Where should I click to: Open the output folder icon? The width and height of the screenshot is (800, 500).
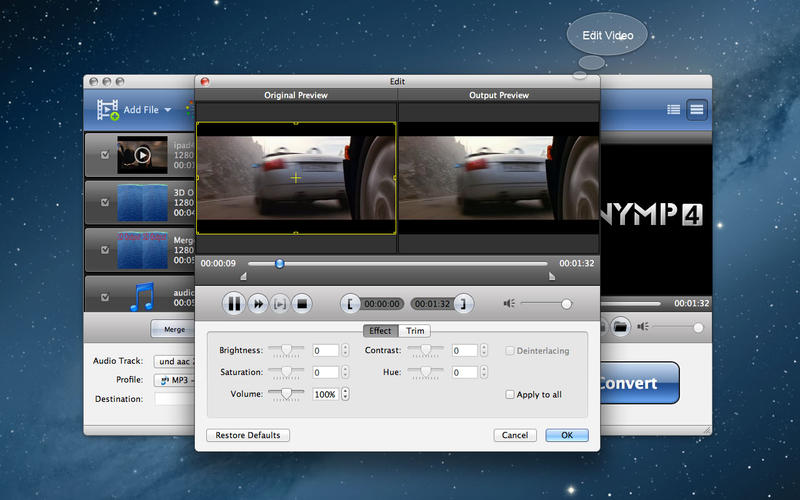point(620,326)
